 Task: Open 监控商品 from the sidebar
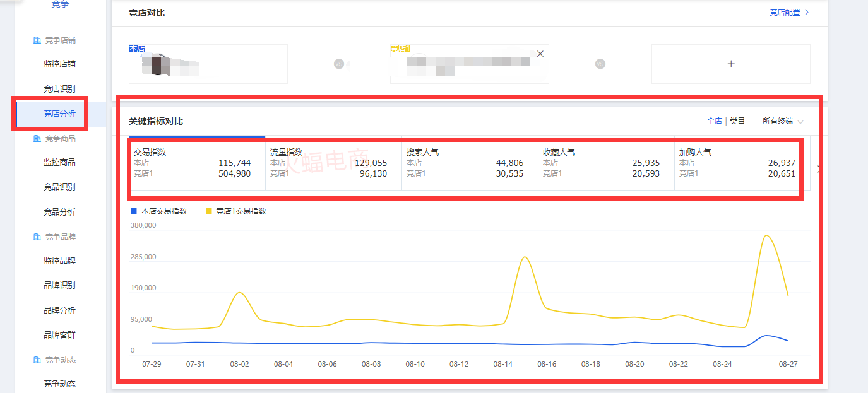click(59, 163)
